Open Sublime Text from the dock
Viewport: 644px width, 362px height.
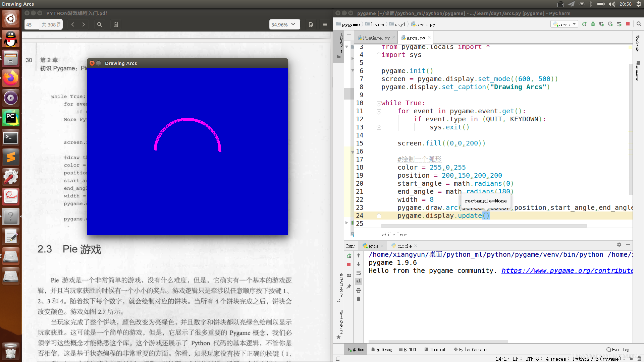click(11, 157)
